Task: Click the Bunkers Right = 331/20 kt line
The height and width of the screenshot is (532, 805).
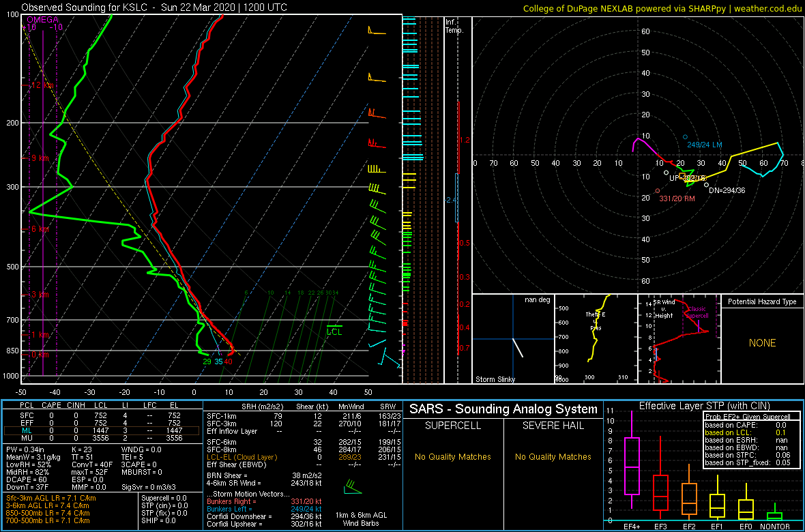Action: coord(264,501)
